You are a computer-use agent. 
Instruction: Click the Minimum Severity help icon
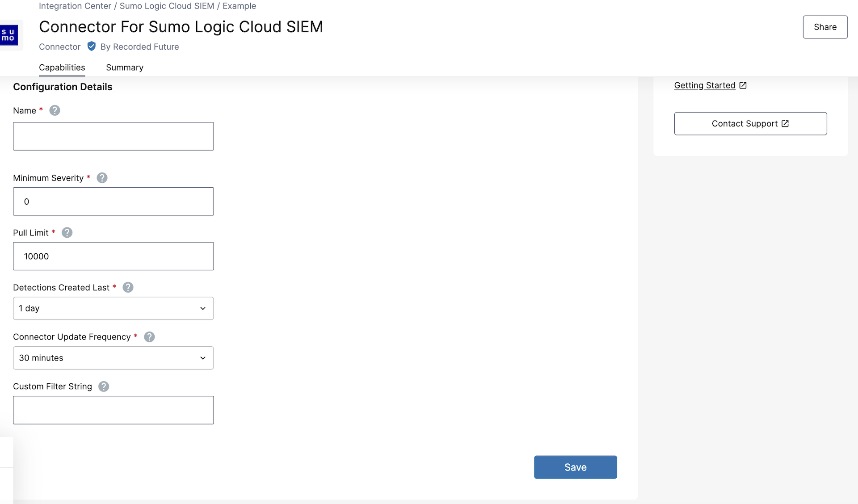pyautogui.click(x=102, y=178)
